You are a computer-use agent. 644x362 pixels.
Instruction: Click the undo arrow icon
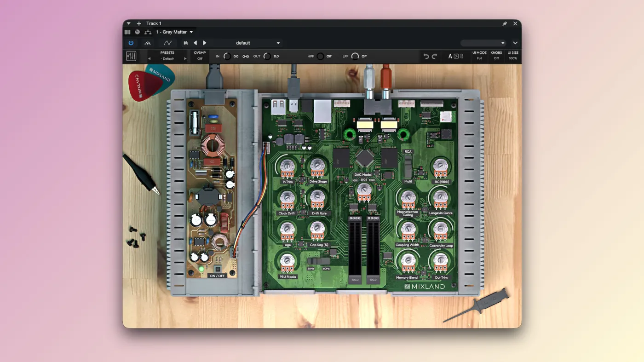pos(426,56)
